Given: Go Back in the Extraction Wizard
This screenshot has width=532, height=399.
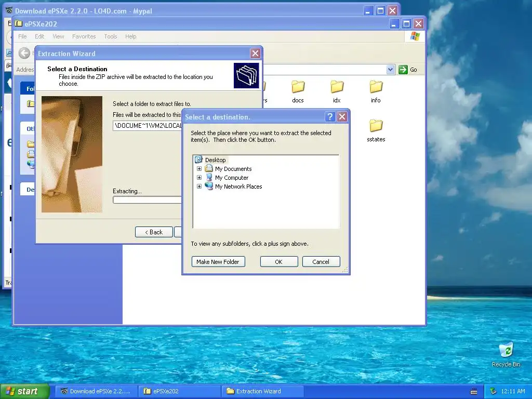Looking at the screenshot, I should click(x=154, y=232).
